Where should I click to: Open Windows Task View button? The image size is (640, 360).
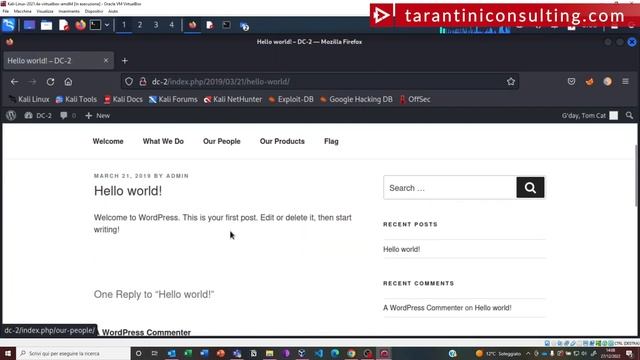(x=155, y=353)
